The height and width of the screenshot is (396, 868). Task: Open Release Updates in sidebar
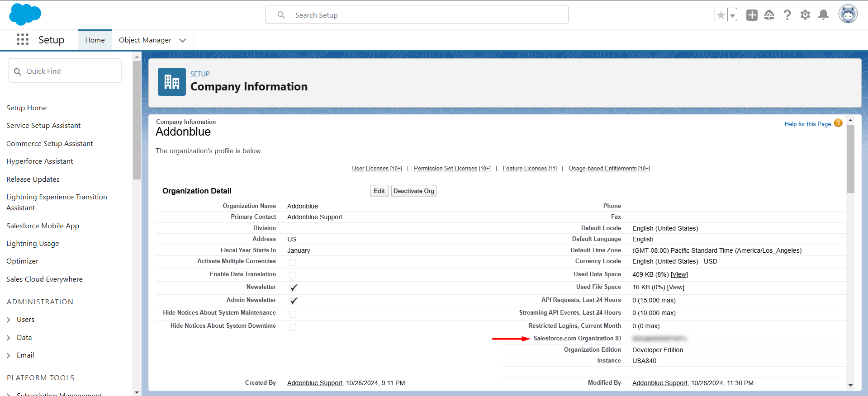coord(33,179)
